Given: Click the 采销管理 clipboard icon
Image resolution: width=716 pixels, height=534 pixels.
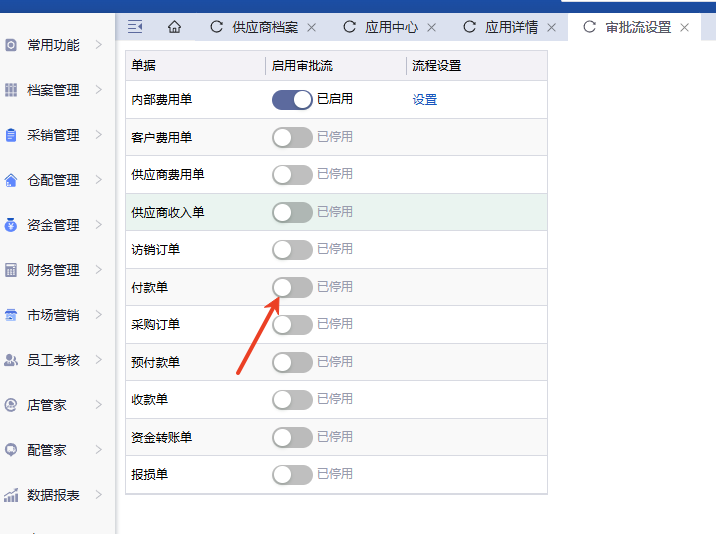Looking at the screenshot, I should (11, 135).
